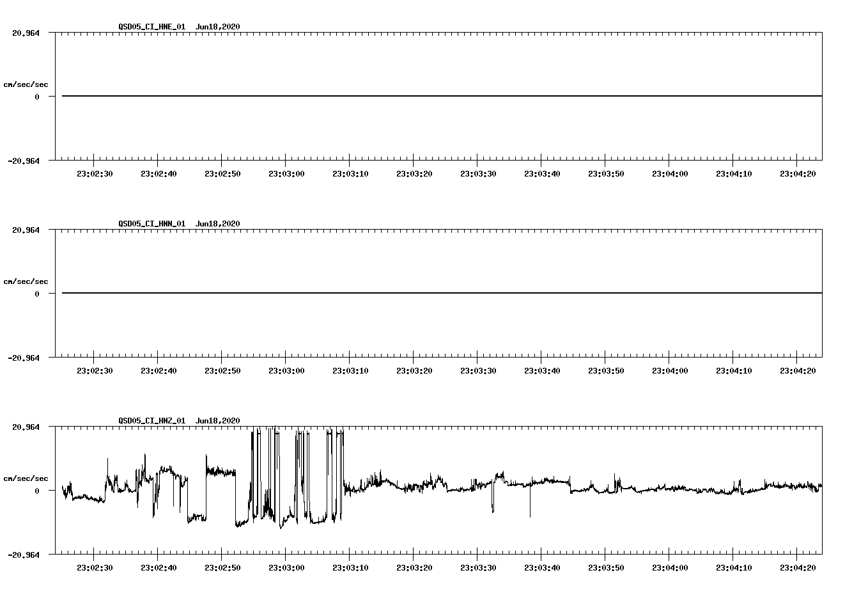
Task: Click the Jun18,2020 date on HNZ plot
Action: [x=218, y=421]
